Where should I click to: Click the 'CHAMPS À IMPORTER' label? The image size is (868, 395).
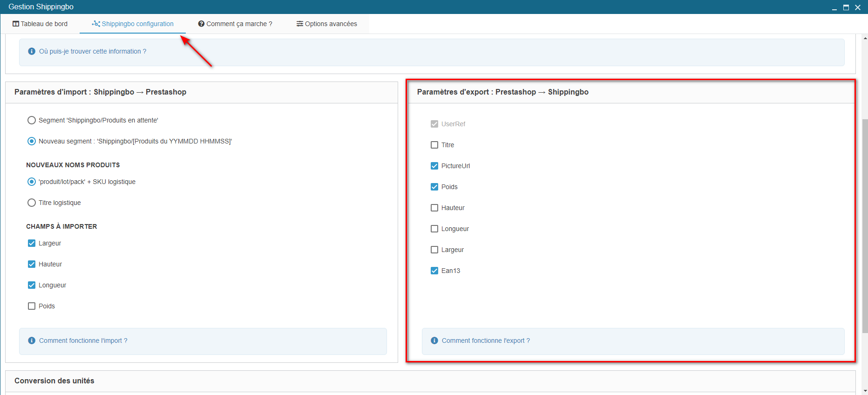pyautogui.click(x=61, y=226)
